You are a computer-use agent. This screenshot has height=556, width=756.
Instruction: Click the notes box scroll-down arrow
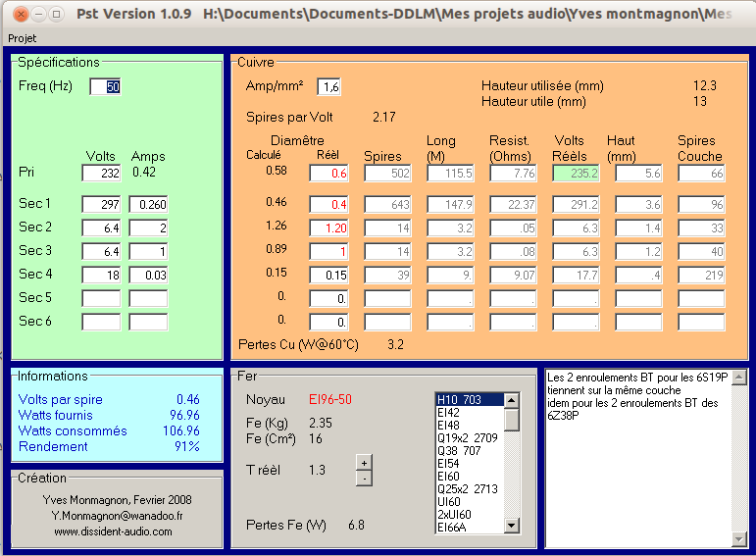(x=739, y=538)
